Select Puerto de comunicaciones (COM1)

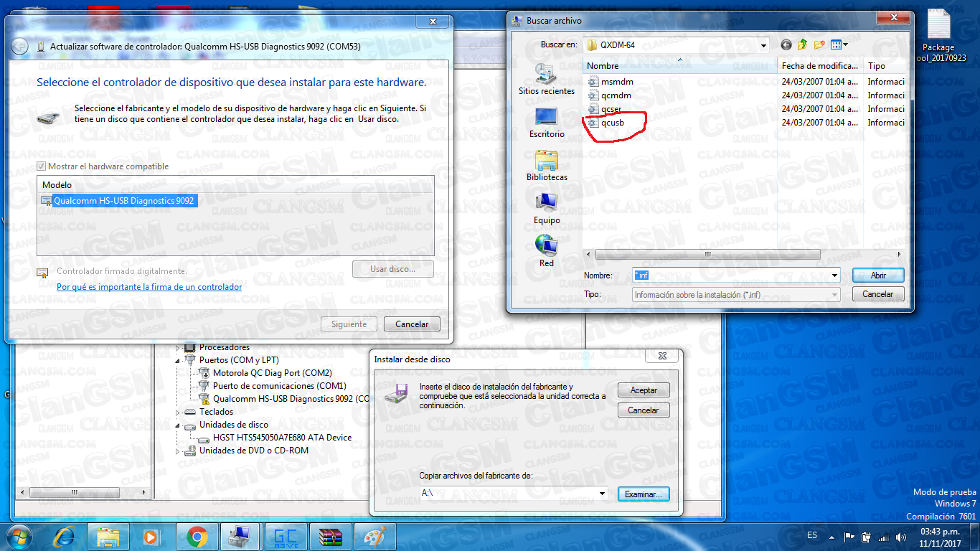tap(279, 386)
